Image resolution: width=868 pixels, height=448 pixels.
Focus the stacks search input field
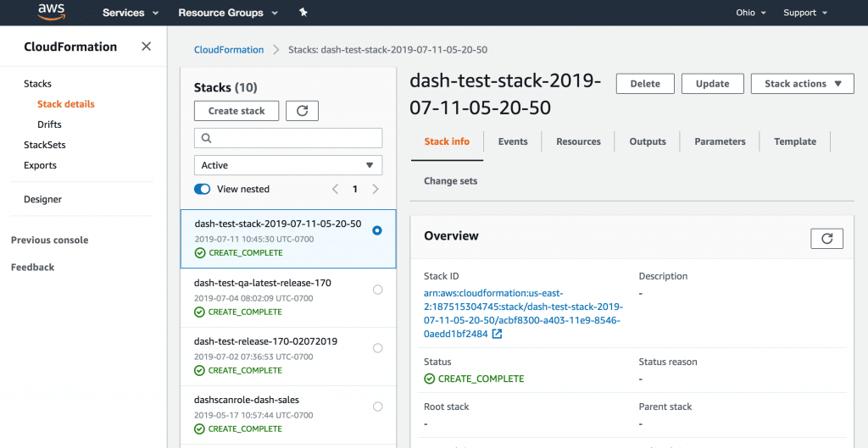coord(288,138)
